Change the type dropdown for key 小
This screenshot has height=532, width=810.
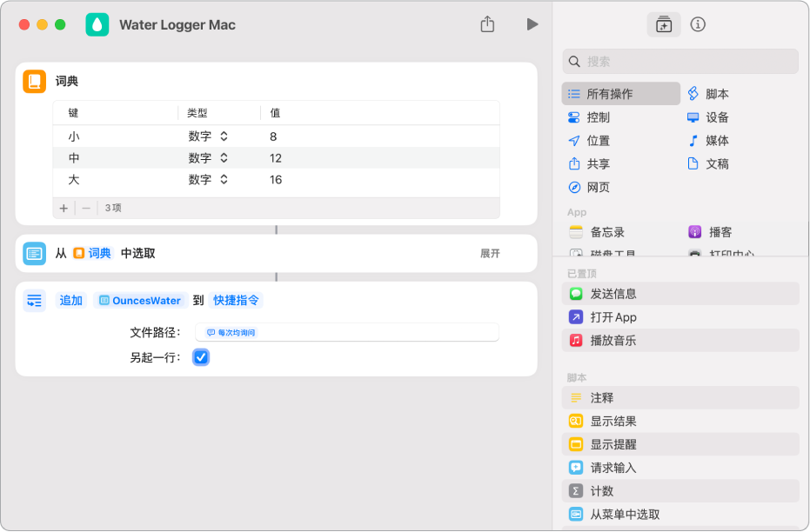tap(208, 136)
